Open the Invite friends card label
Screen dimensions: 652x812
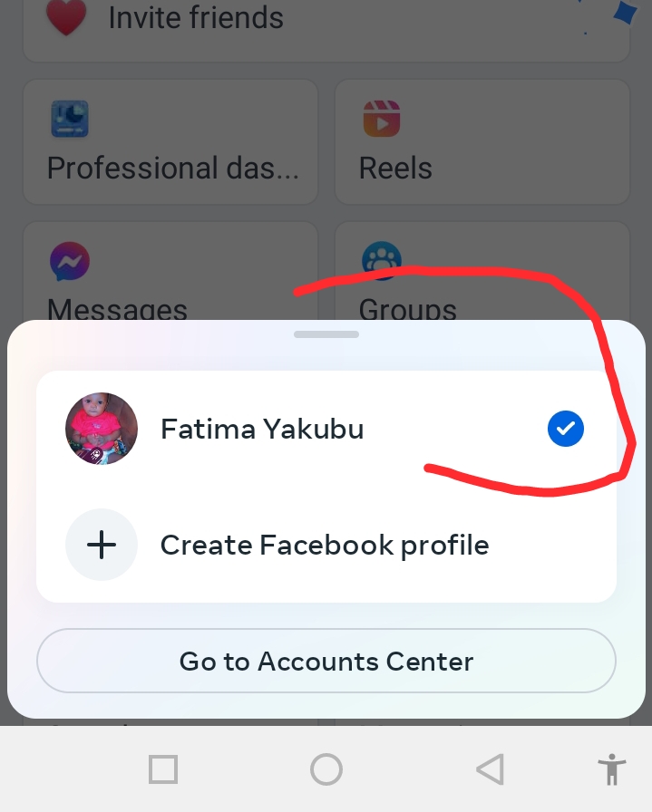point(196,17)
